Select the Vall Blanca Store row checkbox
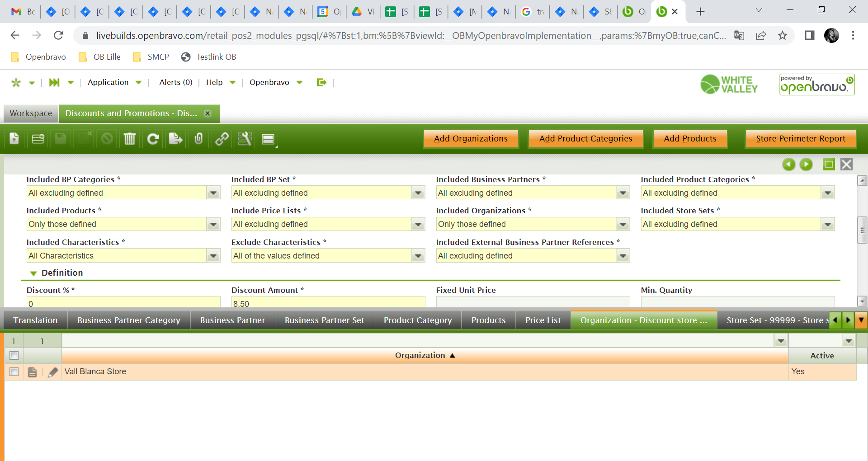This screenshot has width=868, height=461. [x=14, y=372]
